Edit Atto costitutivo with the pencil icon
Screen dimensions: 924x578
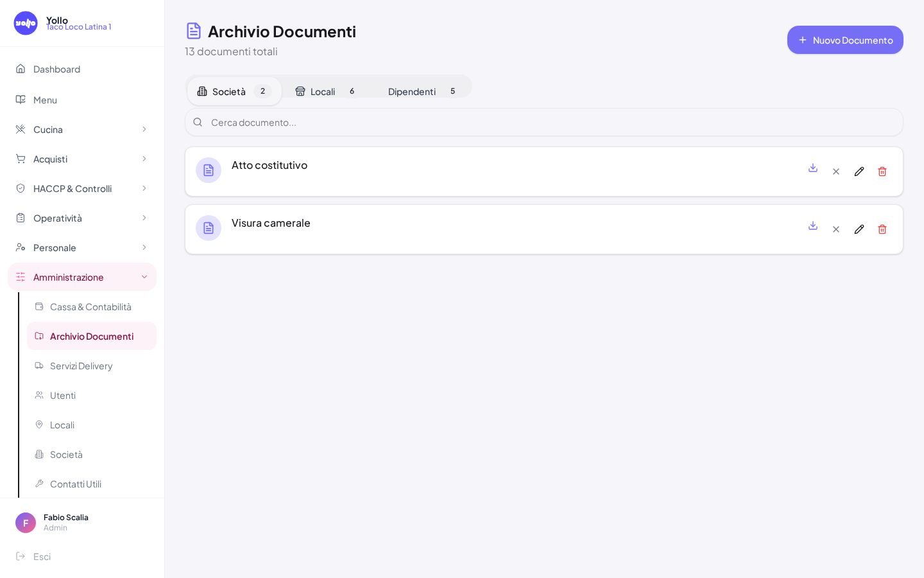click(x=859, y=171)
